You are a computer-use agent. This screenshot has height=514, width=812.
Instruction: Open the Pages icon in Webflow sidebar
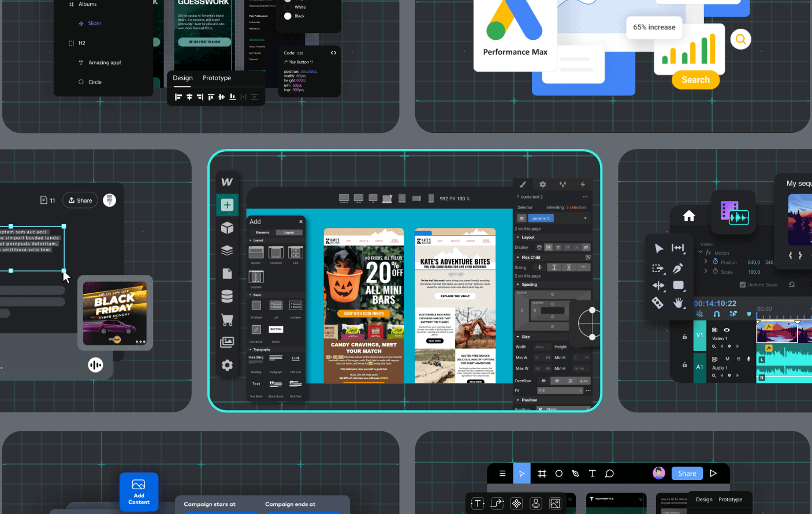click(227, 273)
